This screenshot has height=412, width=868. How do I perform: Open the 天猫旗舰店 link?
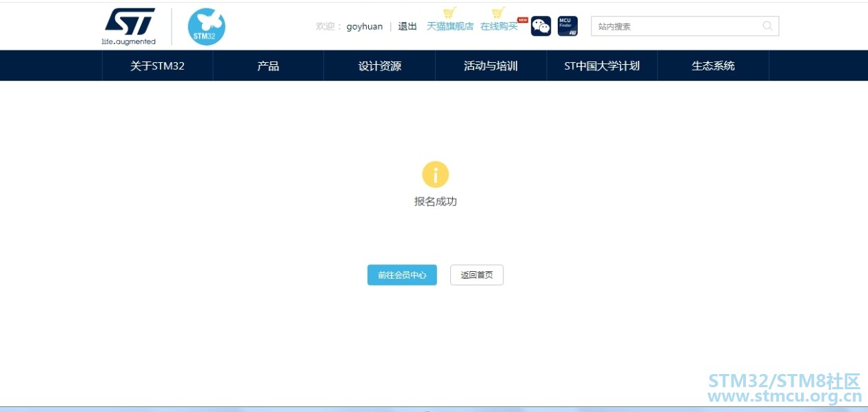point(450,26)
